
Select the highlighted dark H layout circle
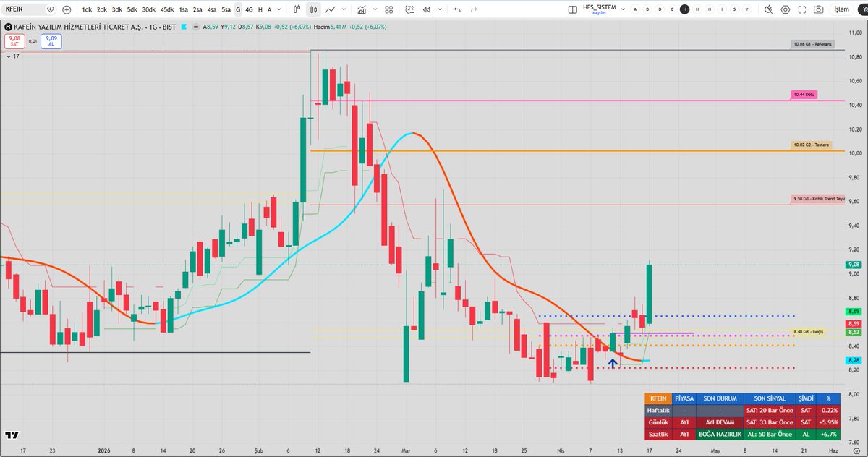[x=684, y=10]
